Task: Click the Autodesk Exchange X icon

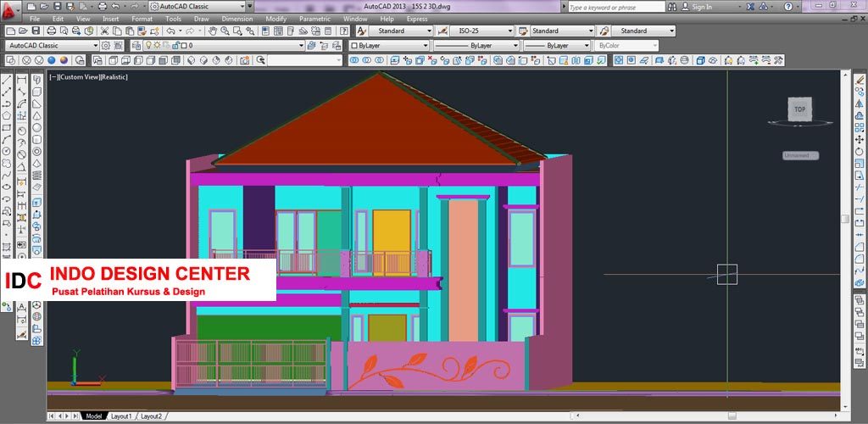Action: click(x=751, y=7)
